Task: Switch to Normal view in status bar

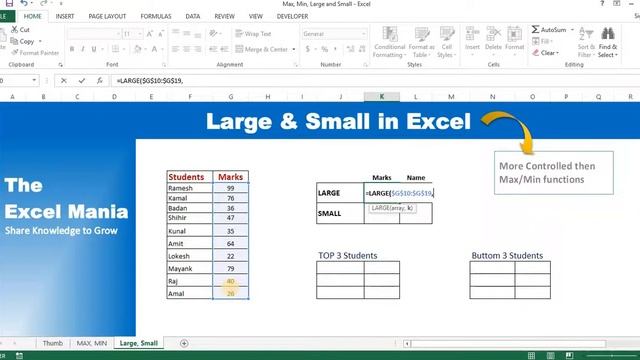Action: pos(531,356)
